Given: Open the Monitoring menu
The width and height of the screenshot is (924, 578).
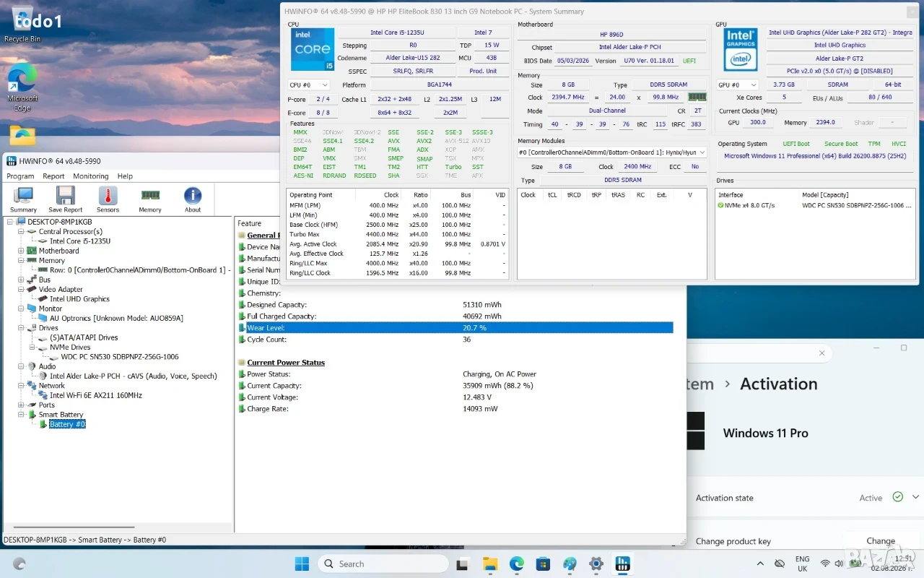Looking at the screenshot, I should pos(91,176).
